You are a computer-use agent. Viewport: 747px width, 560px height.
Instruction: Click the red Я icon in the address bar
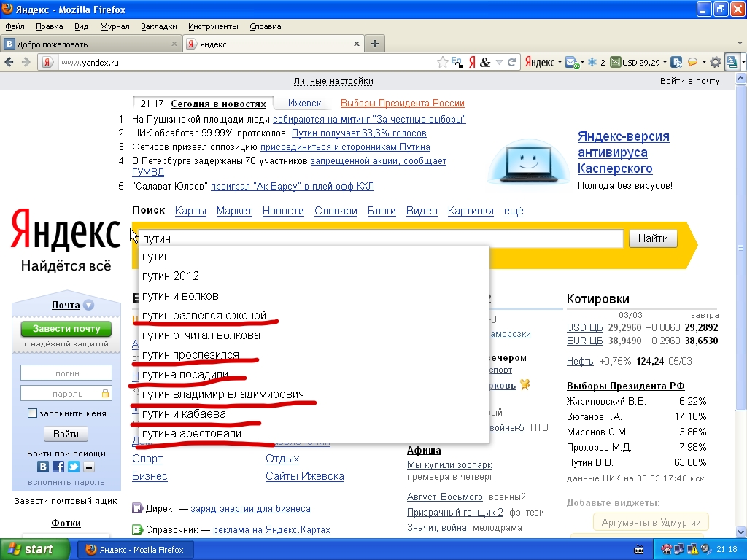click(472, 63)
